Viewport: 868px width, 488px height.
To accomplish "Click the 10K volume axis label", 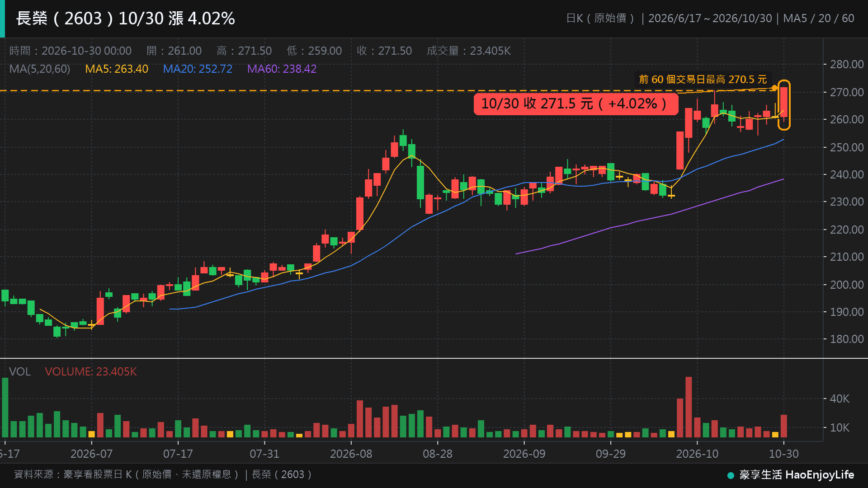I will point(840,428).
